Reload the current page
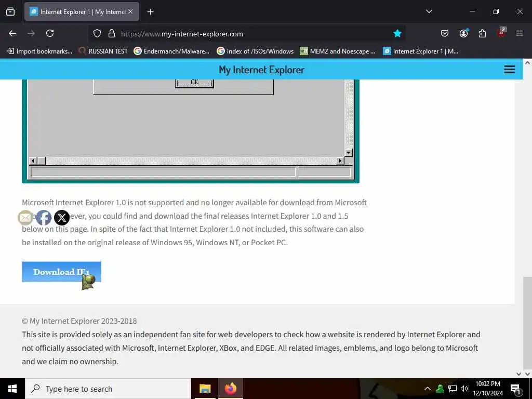Image resolution: width=532 pixels, height=399 pixels. pos(50,33)
